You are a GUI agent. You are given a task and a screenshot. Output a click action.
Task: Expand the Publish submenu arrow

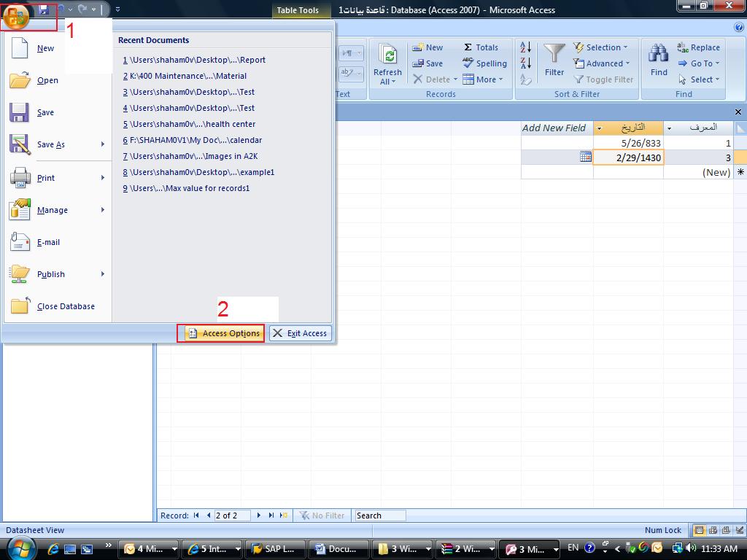(x=102, y=274)
